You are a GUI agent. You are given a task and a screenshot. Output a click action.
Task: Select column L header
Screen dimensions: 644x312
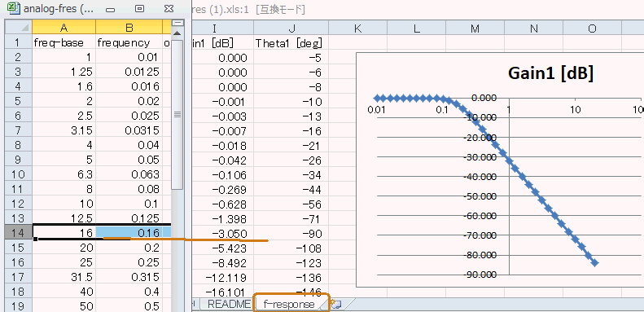coord(417,28)
